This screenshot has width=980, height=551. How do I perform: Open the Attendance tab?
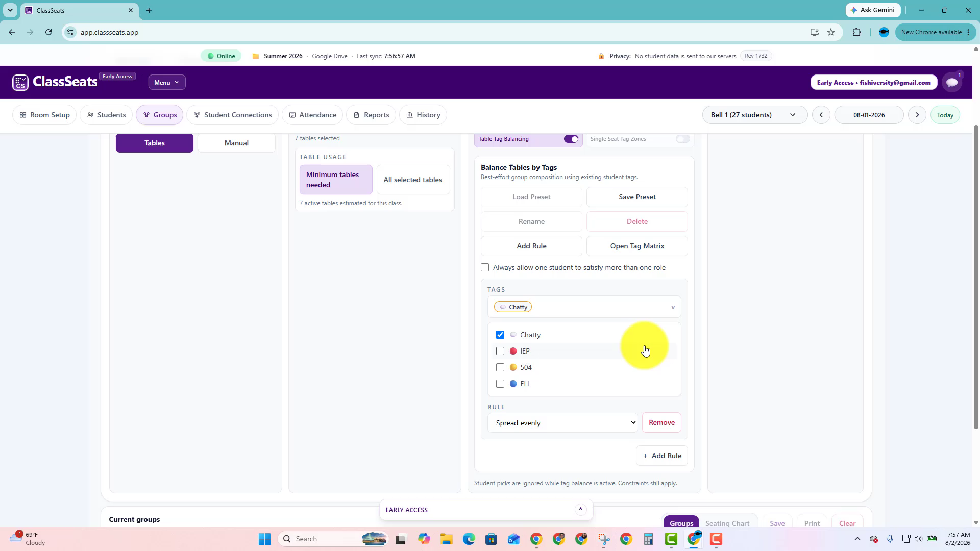coord(312,115)
